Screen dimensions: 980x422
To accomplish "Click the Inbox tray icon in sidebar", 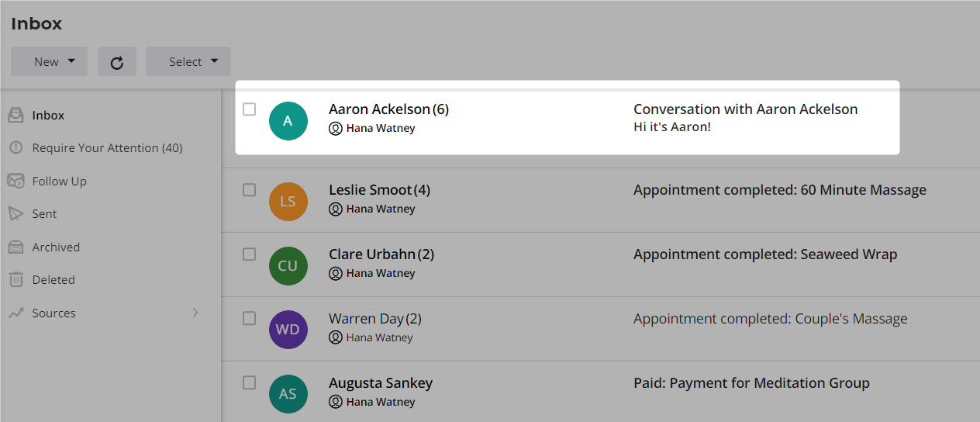I will pos(16,115).
